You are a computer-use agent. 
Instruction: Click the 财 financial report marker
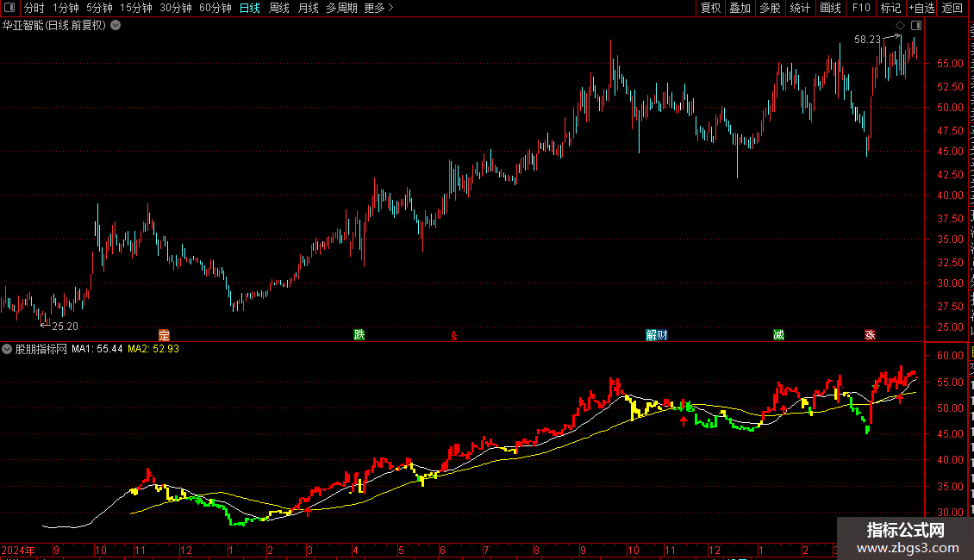coord(662,335)
